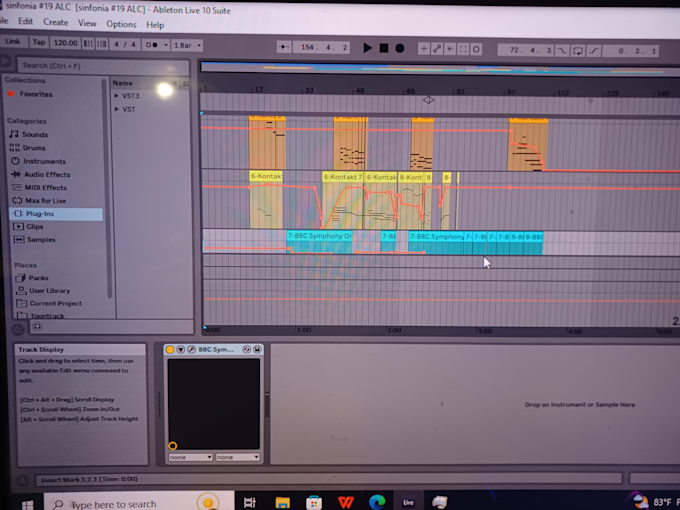Click the loop length field 0.2.1
Viewport: 680px width, 510px height.
tap(631, 51)
